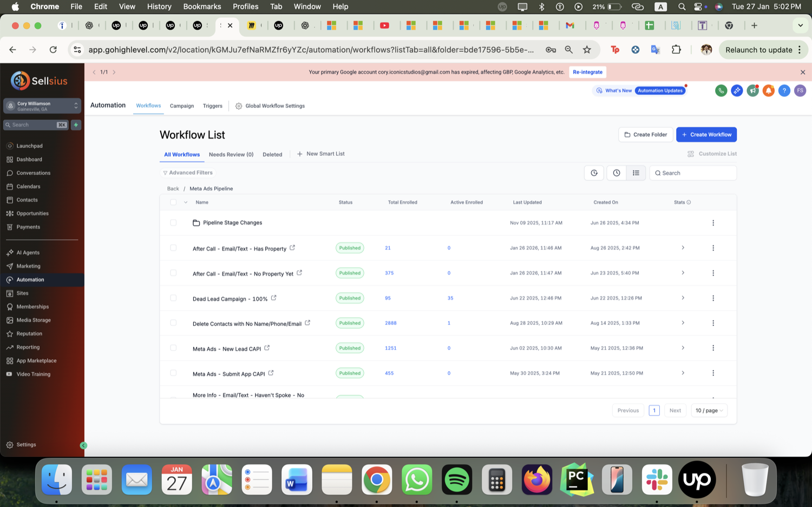Check After Call Has Property row
The height and width of the screenshot is (507, 812).
pos(173,248)
